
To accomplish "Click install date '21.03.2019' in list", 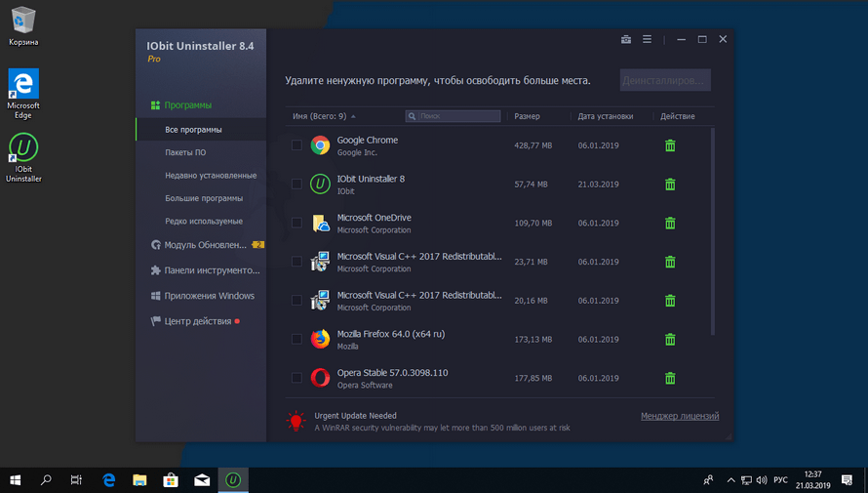I will pos(599,185).
